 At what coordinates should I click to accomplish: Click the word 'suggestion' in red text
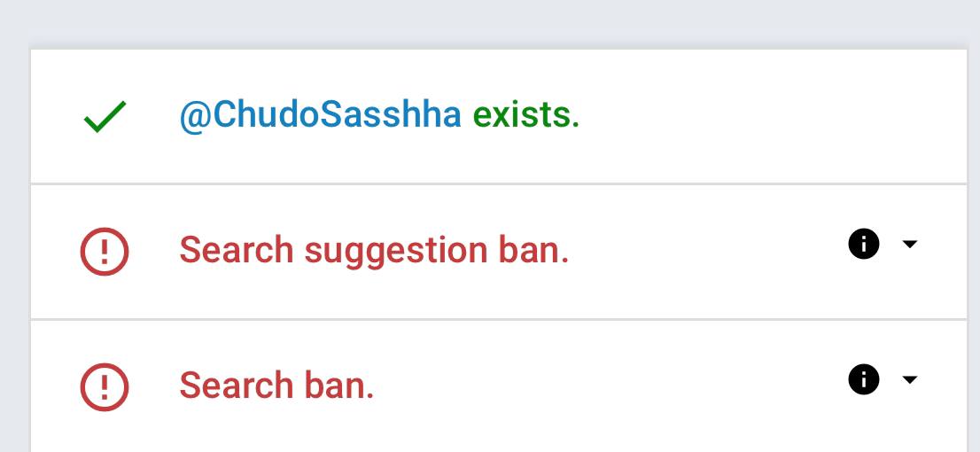(395, 253)
